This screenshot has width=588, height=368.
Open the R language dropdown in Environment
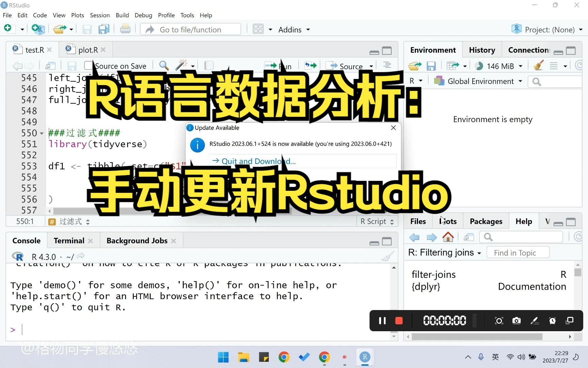coord(416,81)
